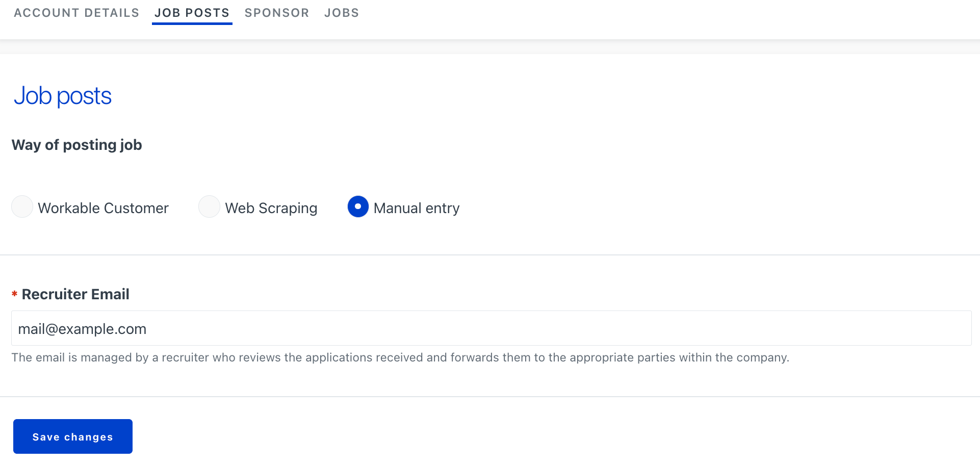Open the Account Details tab
The image size is (980, 466).
pos(76,13)
